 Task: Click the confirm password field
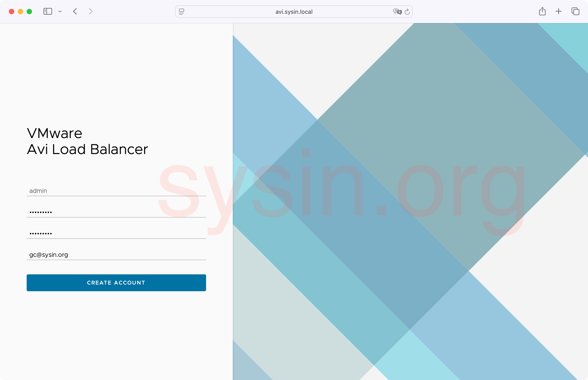click(x=116, y=233)
